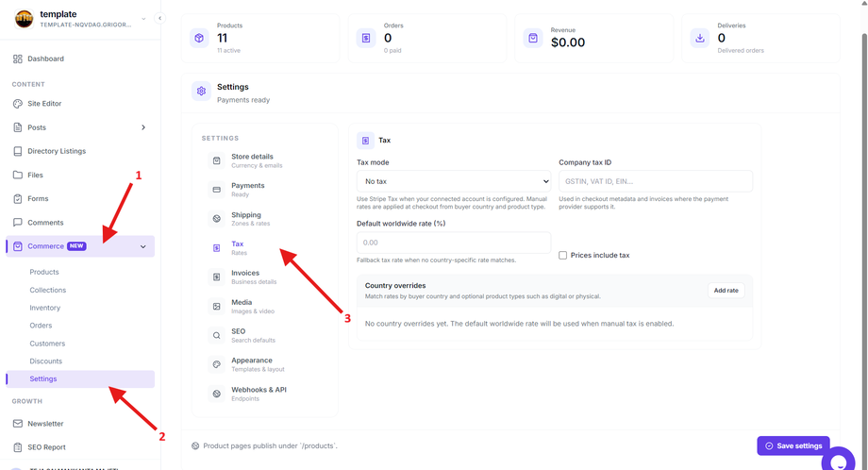Click the Store details icon
868x470 pixels.
[216, 160]
